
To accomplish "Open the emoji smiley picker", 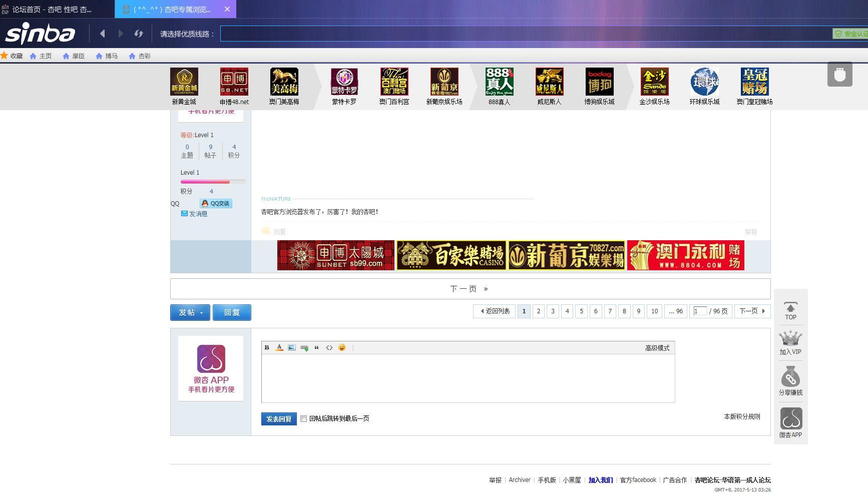I will (342, 347).
